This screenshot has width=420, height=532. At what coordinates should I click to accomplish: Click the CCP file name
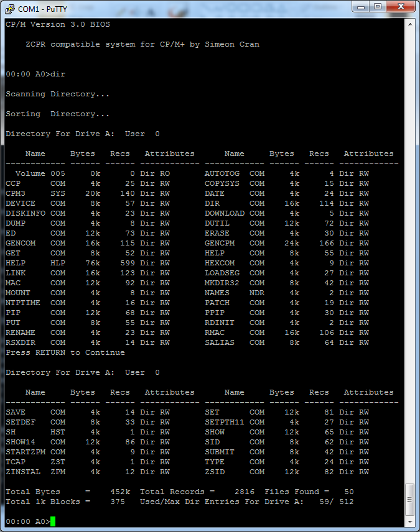pos(13,183)
